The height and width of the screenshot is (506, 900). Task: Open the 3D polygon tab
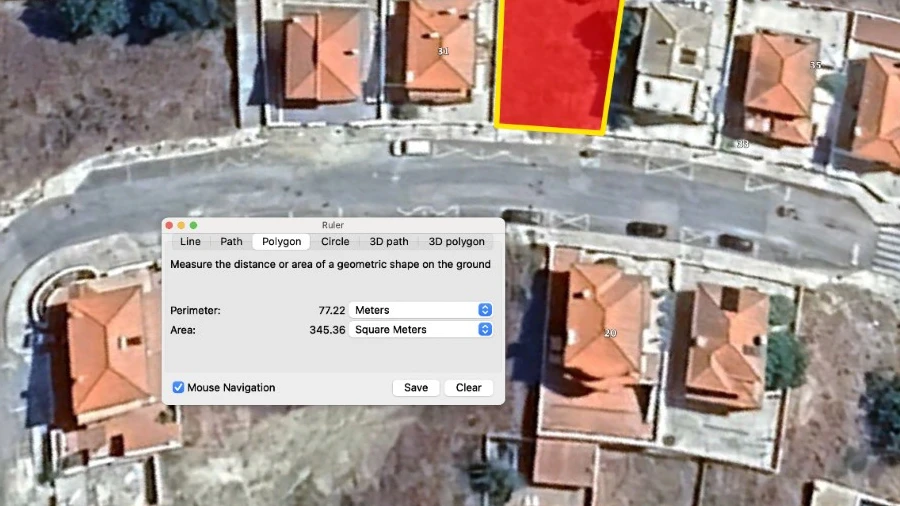(x=456, y=242)
